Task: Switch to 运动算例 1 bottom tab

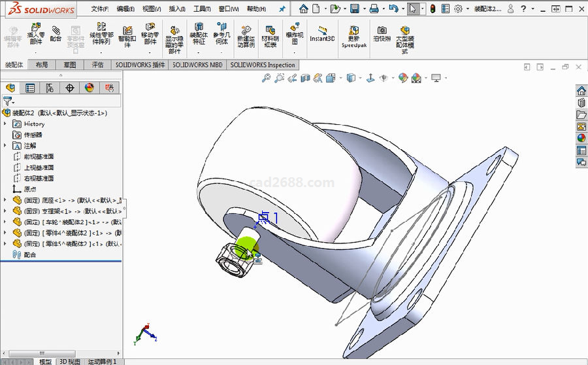Action: [x=102, y=361]
